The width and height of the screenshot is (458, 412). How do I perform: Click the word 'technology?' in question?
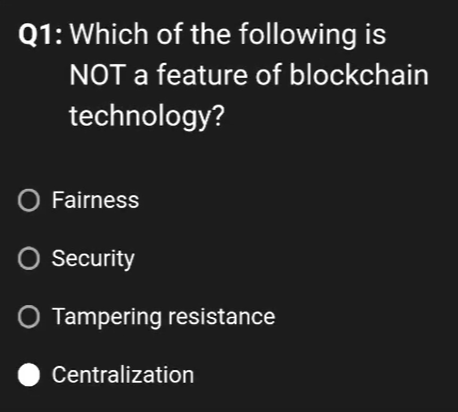147,117
